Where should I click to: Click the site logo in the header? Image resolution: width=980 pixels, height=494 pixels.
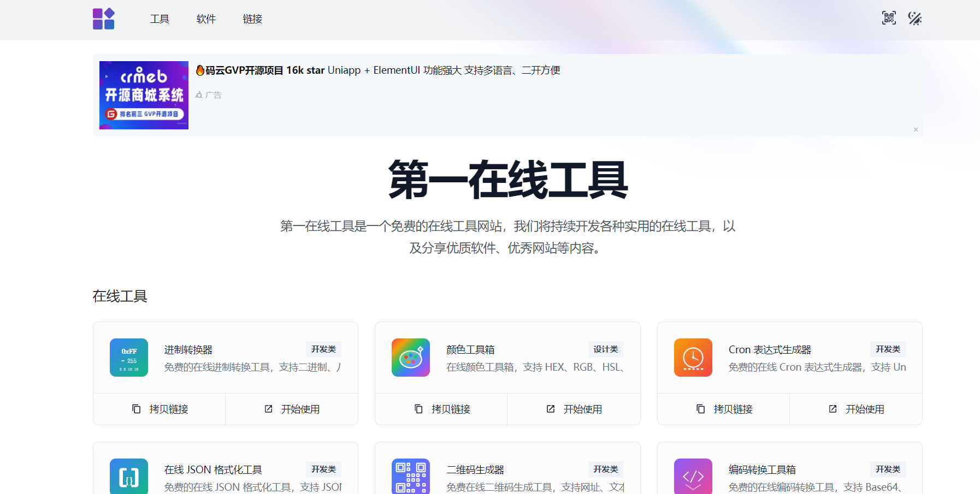click(x=104, y=19)
